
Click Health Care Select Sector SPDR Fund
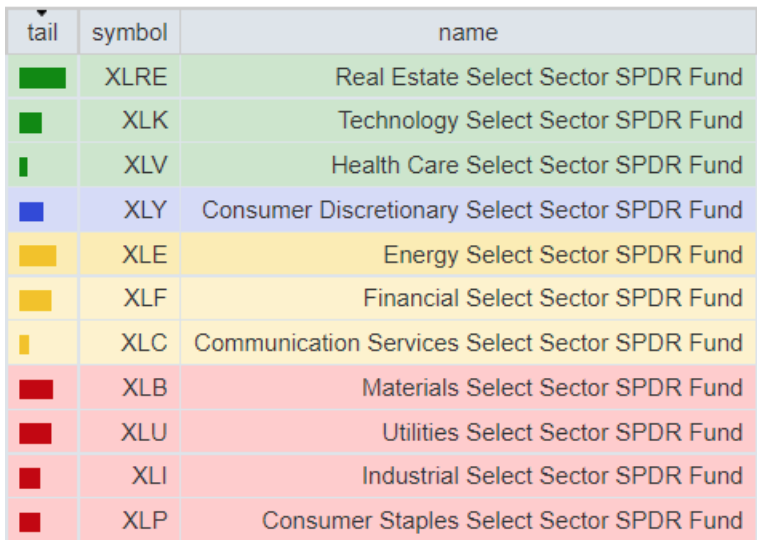point(537,165)
